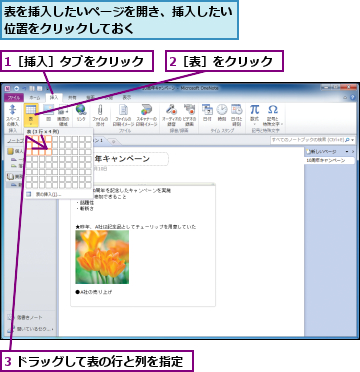Click the 落書きノート icon at sidebar bottom
The image size is (360, 372).
click(x=11, y=317)
